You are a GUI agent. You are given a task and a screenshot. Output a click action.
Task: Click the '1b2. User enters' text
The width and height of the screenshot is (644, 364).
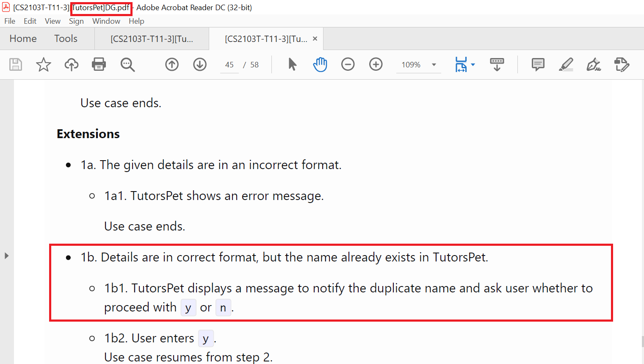click(x=149, y=338)
